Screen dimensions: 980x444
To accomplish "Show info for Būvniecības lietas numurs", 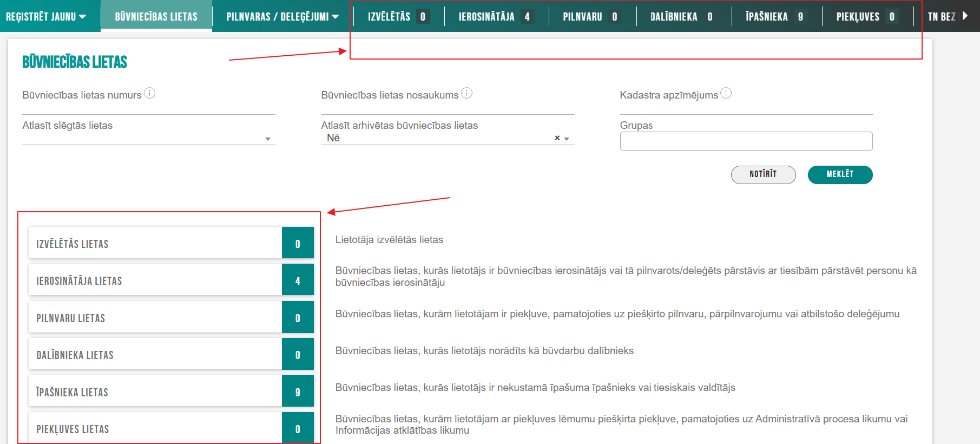I will [x=150, y=93].
